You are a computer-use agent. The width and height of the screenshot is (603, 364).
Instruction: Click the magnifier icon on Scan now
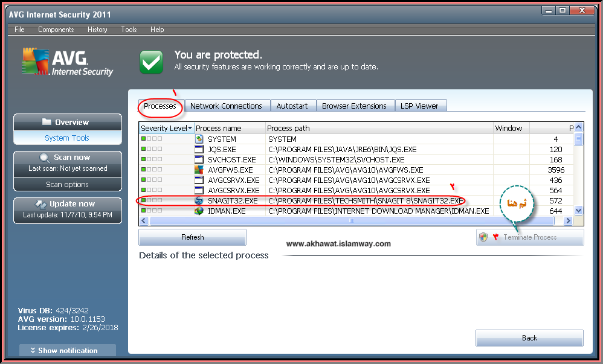tap(45, 158)
